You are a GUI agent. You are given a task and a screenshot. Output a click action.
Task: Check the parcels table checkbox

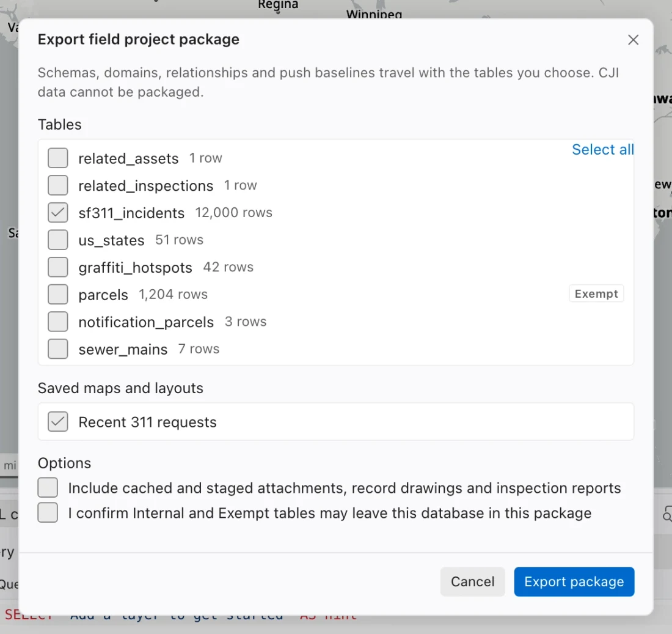point(58,294)
